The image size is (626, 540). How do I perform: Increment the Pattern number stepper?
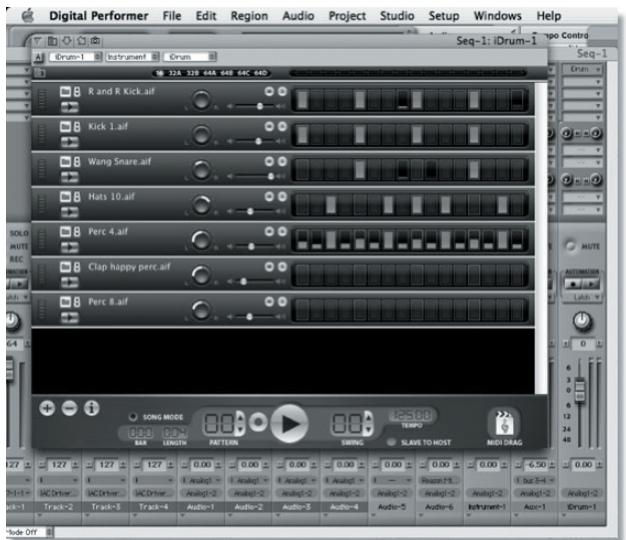click(x=240, y=417)
